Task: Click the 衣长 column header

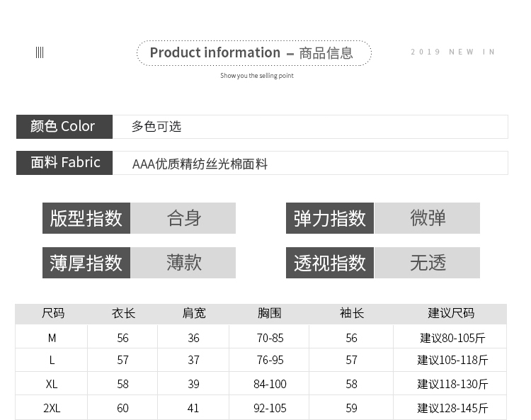Action: (x=123, y=313)
